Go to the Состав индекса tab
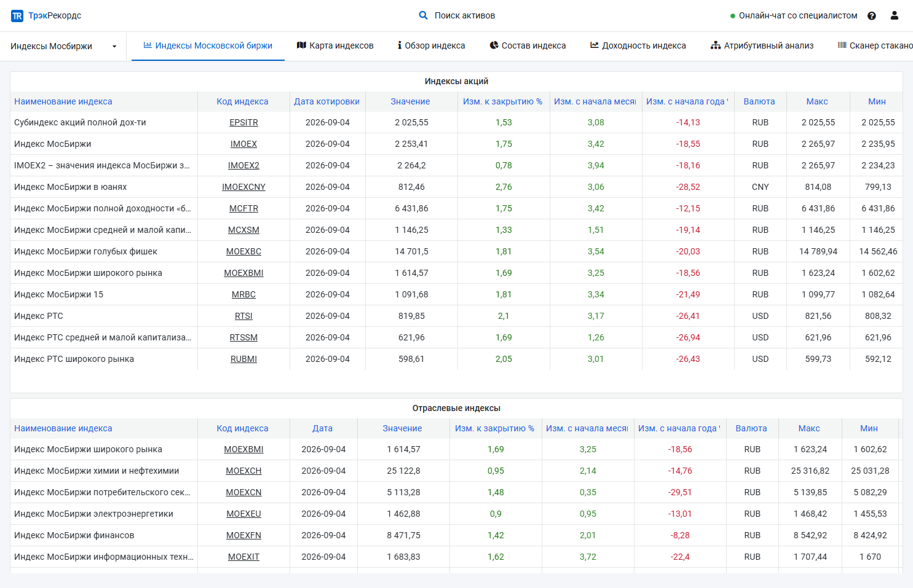The height and width of the screenshot is (588, 913). [x=528, y=45]
